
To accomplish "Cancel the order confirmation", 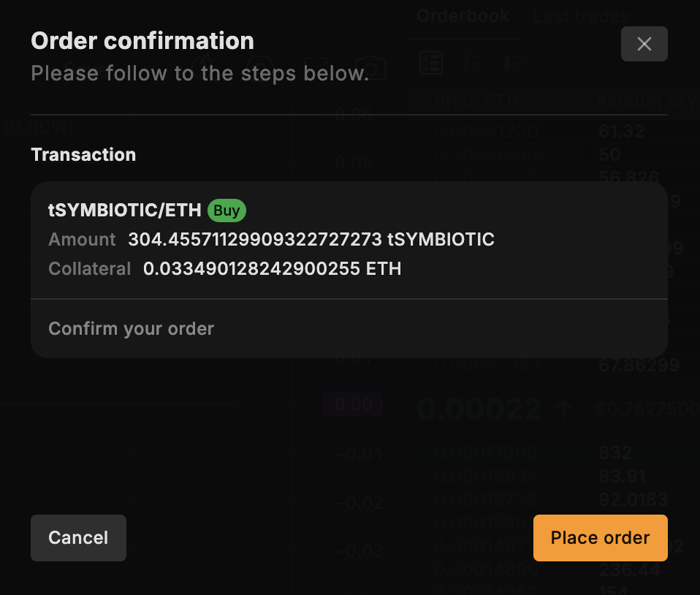I will click(x=78, y=538).
